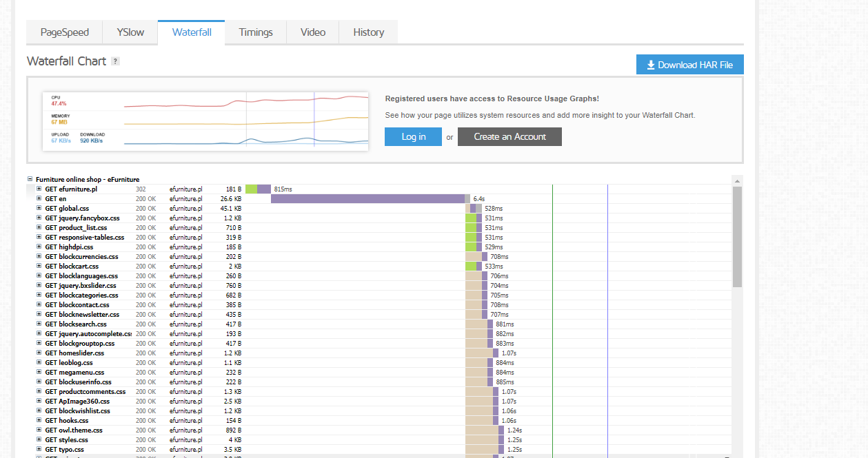868x458 pixels.
Task: Open the Timings tab
Action: (x=256, y=32)
